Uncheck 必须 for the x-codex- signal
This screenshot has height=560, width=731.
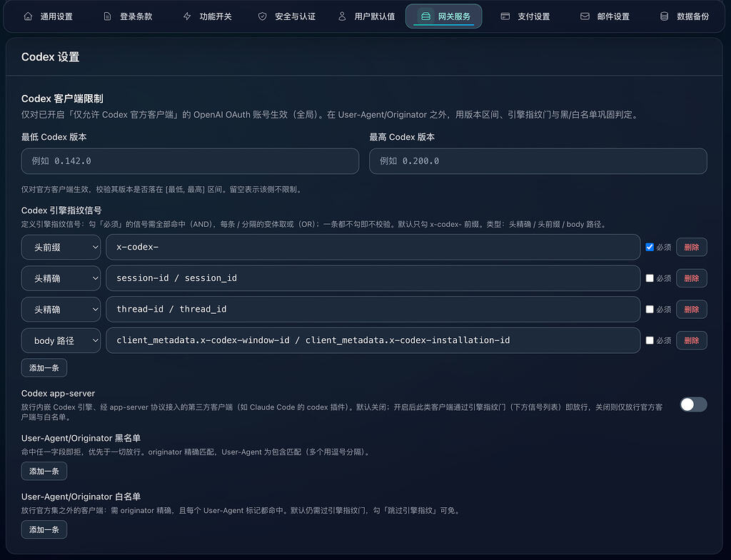(x=650, y=247)
